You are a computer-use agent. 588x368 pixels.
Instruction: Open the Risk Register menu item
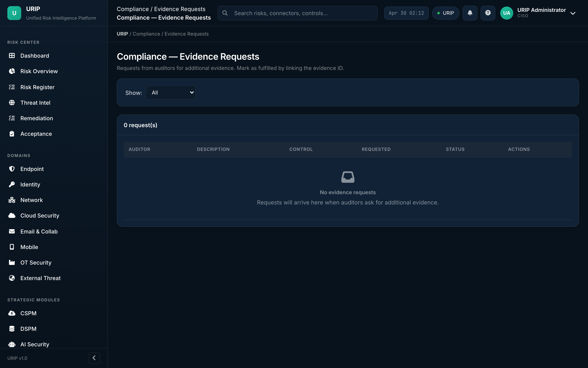point(53,87)
